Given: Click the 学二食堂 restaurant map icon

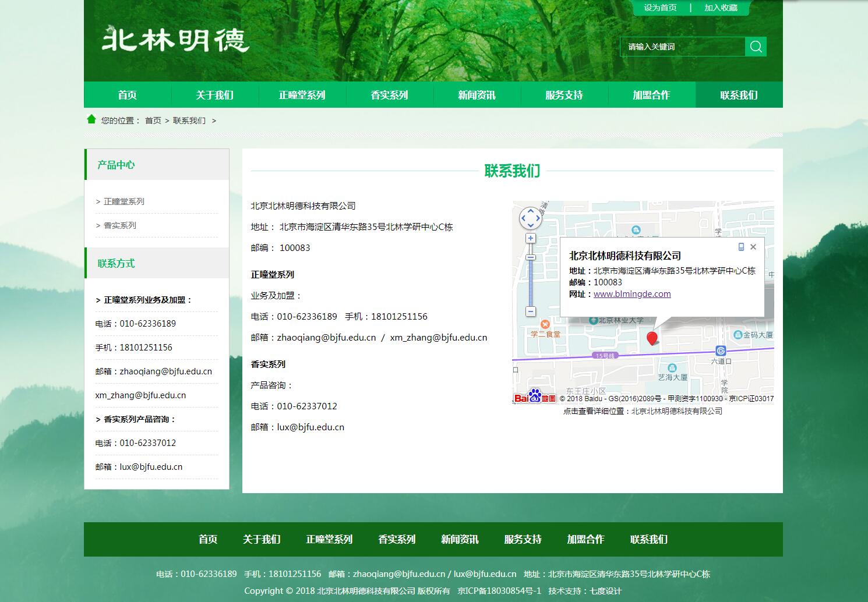Looking at the screenshot, I should click(545, 324).
